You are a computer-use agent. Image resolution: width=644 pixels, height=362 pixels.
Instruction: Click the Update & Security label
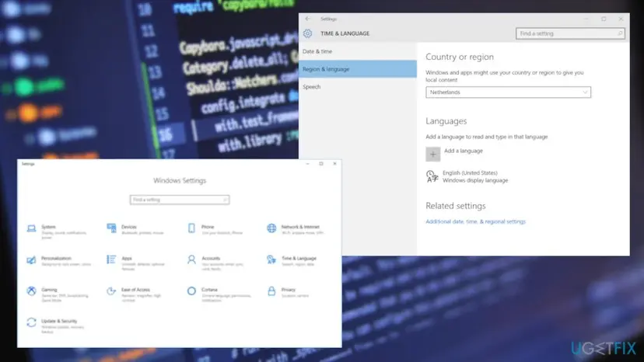[59, 322]
